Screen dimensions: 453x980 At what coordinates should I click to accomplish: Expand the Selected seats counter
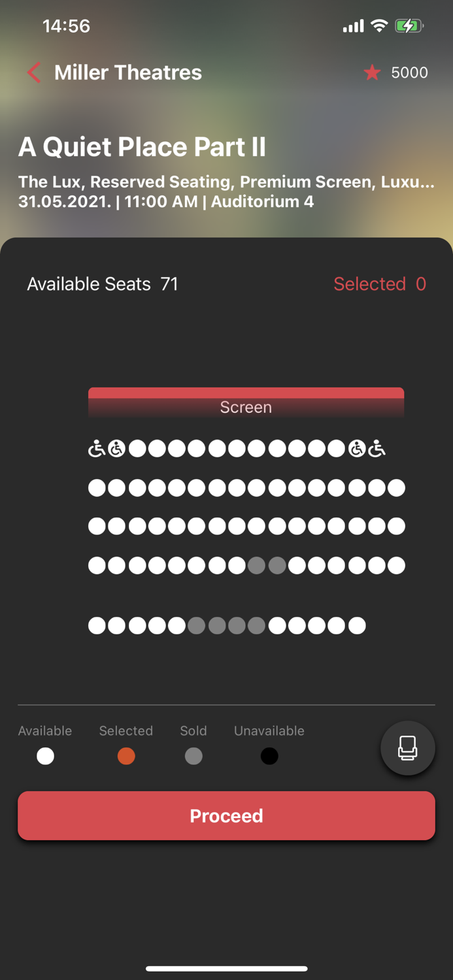[380, 284]
